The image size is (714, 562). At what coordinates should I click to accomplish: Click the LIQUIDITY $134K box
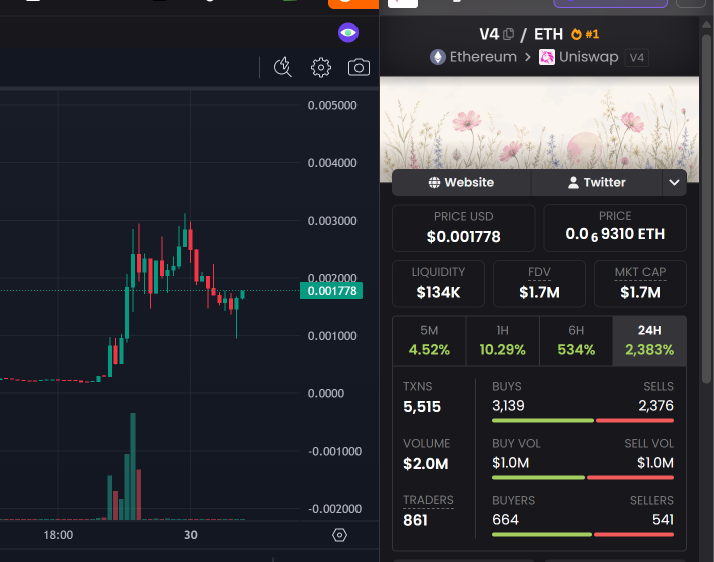point(439,284)
